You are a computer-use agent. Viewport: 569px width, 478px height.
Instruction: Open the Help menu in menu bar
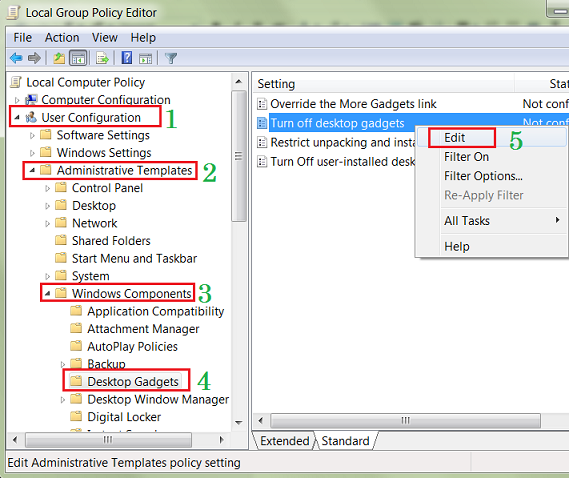coord(143,38)
